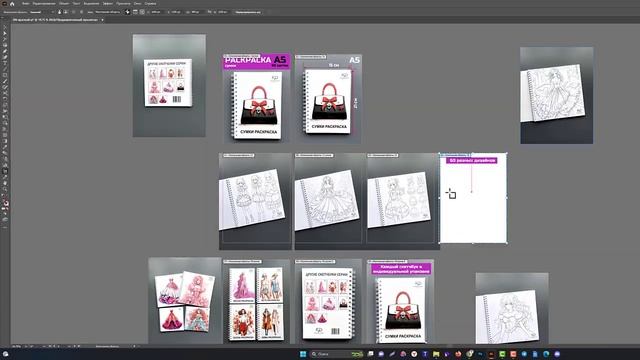Open the Эффект menu

pos(108,3)
